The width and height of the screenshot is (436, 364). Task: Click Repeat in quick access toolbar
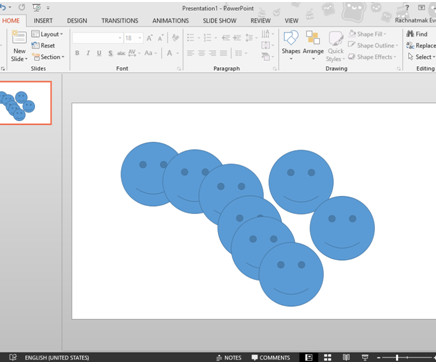[x=22, y=7]
